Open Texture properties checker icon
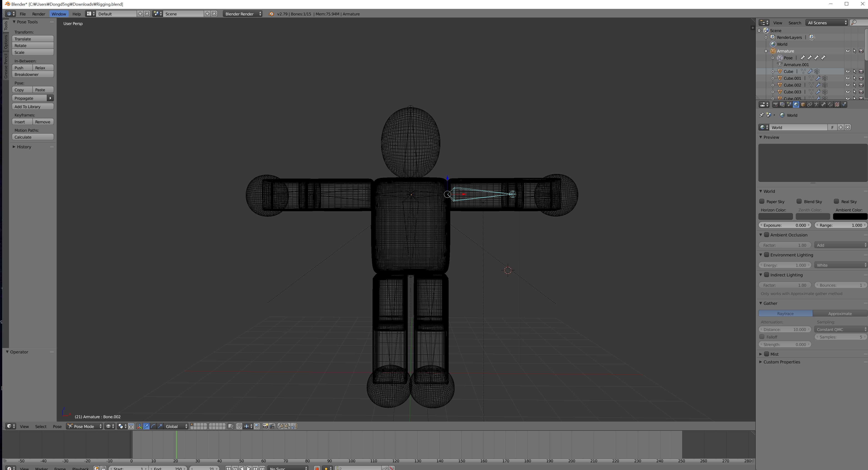The height and width of the screenshot is (470, 868). [x=837, y=104]
